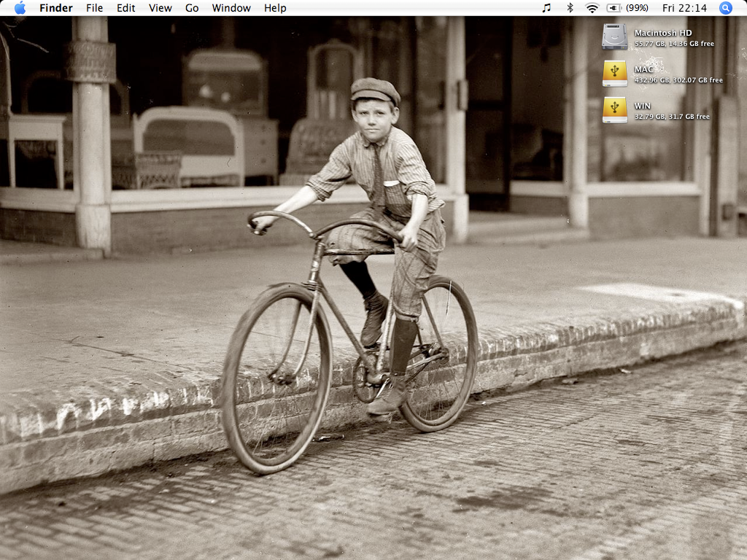
Task: Open the File menu
Action: click(94, 8)
